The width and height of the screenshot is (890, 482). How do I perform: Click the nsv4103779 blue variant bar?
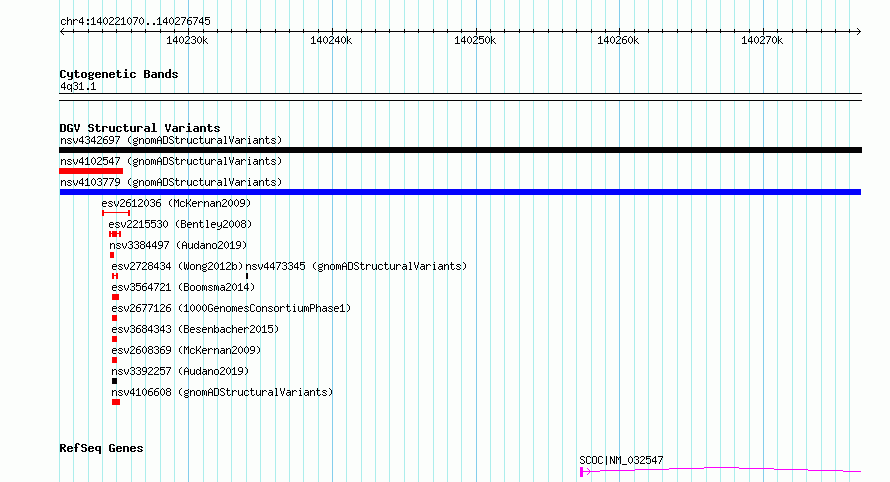click(460, 192)
